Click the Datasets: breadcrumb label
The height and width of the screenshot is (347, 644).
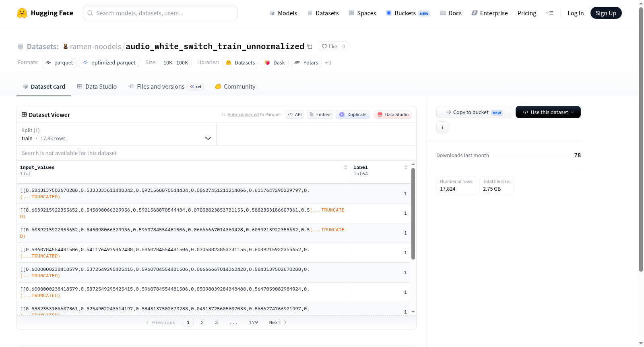click(x=43, y=47)
